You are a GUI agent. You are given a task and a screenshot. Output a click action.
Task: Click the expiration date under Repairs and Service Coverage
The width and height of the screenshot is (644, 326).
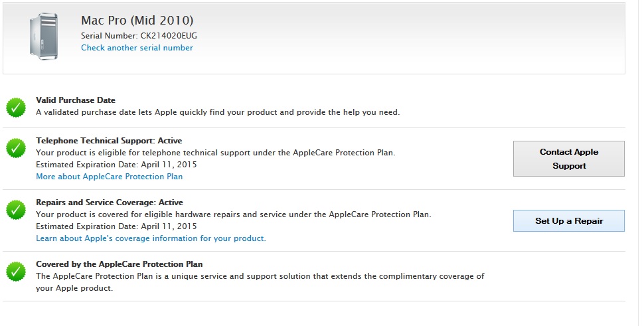tap(116, 226)
